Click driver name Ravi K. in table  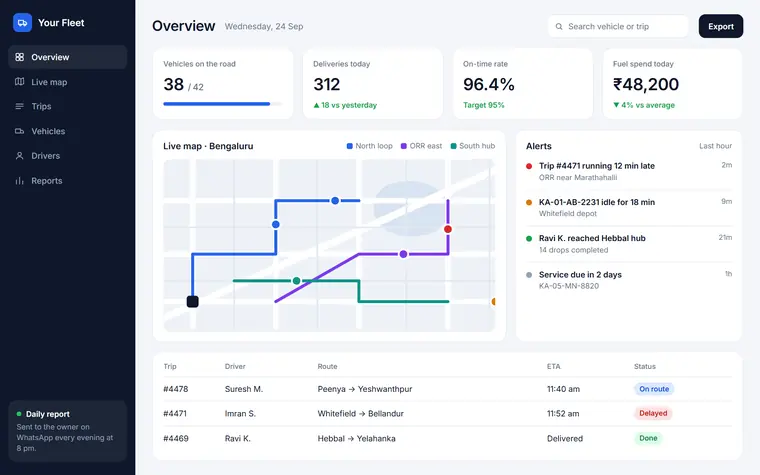[x=238, y=438]
